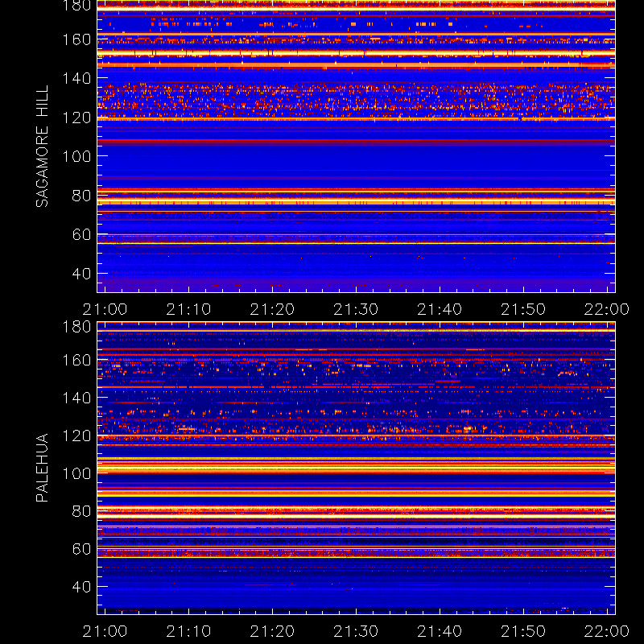Click 21:00 under the Sagamore Hill plot

tap(105, 309)
